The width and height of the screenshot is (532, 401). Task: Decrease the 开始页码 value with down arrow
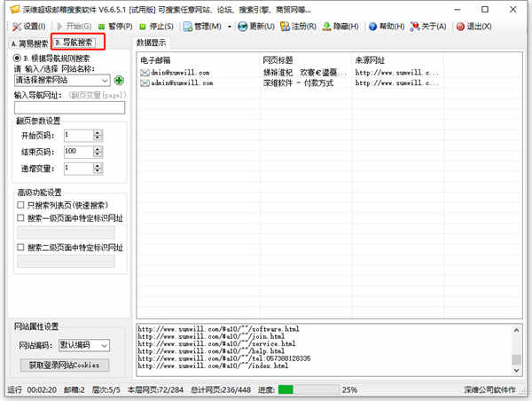(x=98, y=138)
